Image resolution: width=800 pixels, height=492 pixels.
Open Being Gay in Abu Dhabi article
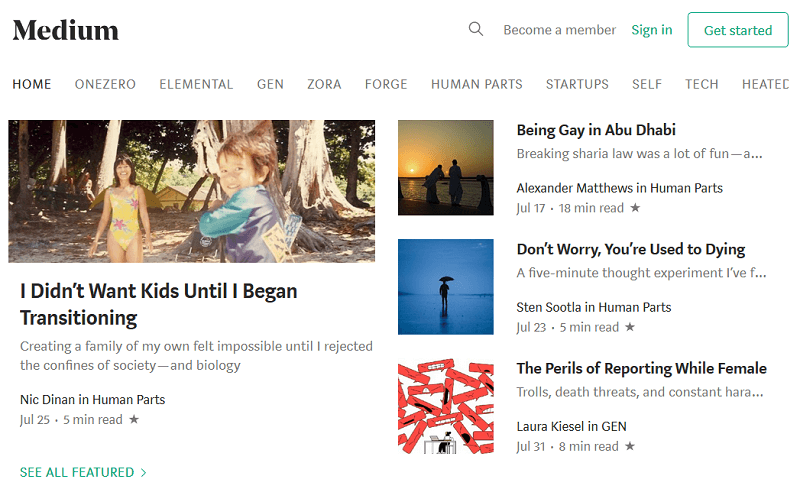click(x=596, y=130)
